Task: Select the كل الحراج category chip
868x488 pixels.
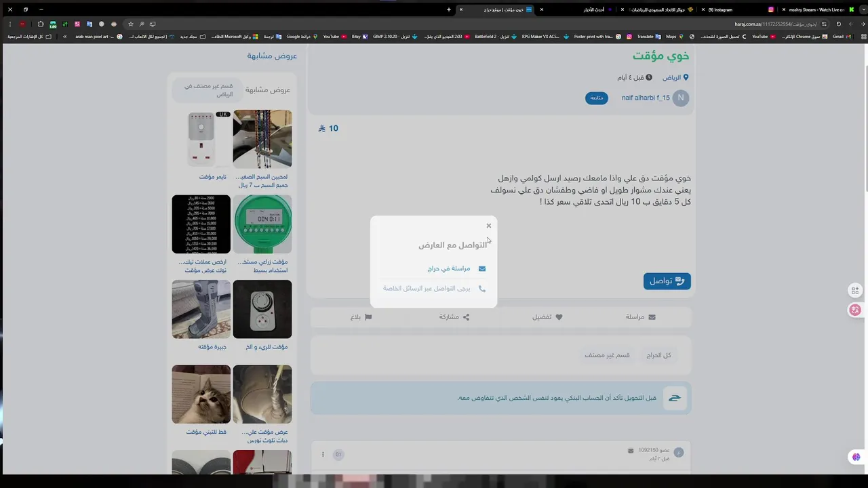Action: [658, 355]
